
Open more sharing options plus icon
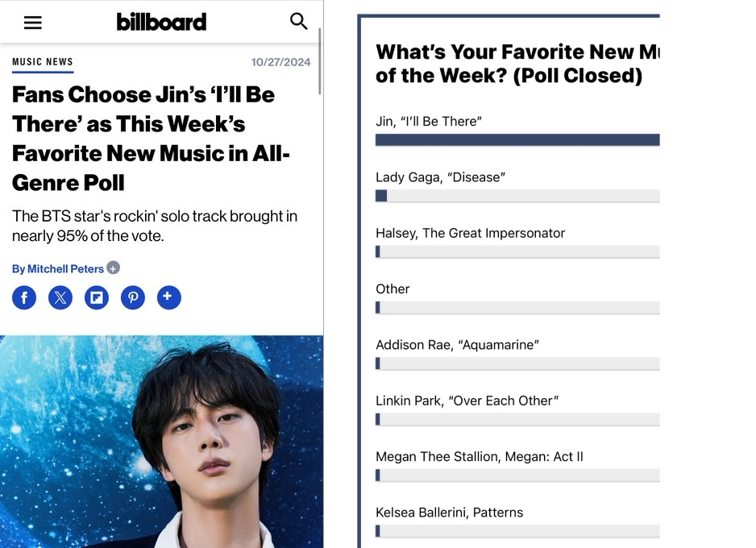[168, 297]
